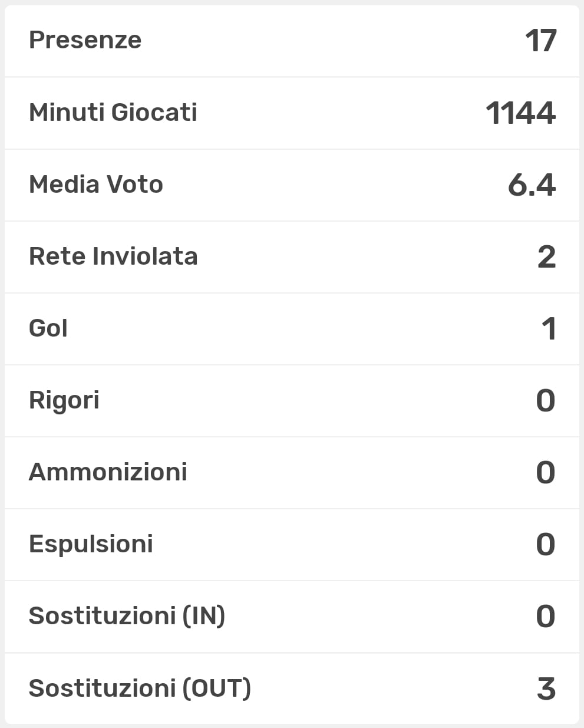The image size is (584, 728).
Task: Select the Rigori value 0
Action: [x=546, y=401]
